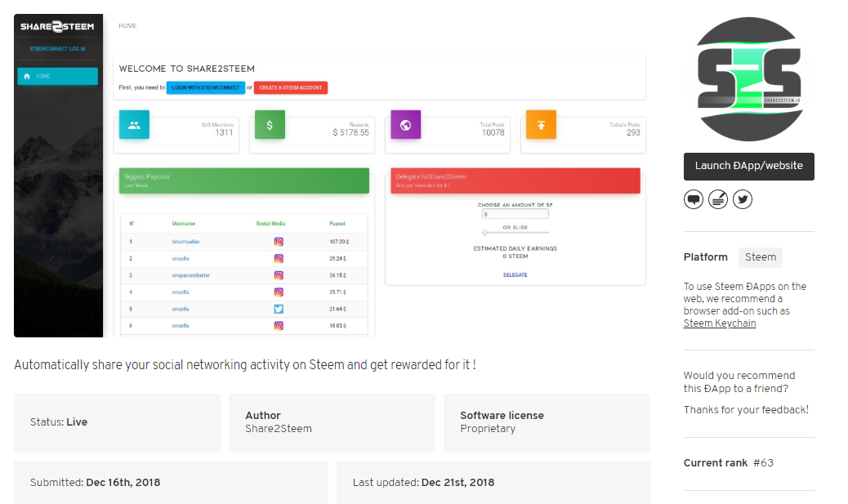Click the S2S Members people icon

(x=134, y=125)
